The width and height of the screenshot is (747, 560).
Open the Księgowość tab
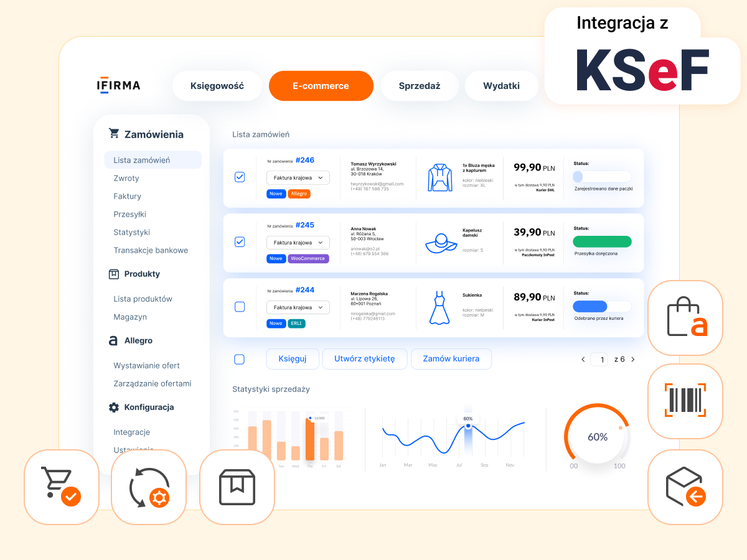(x=217, y=86)
